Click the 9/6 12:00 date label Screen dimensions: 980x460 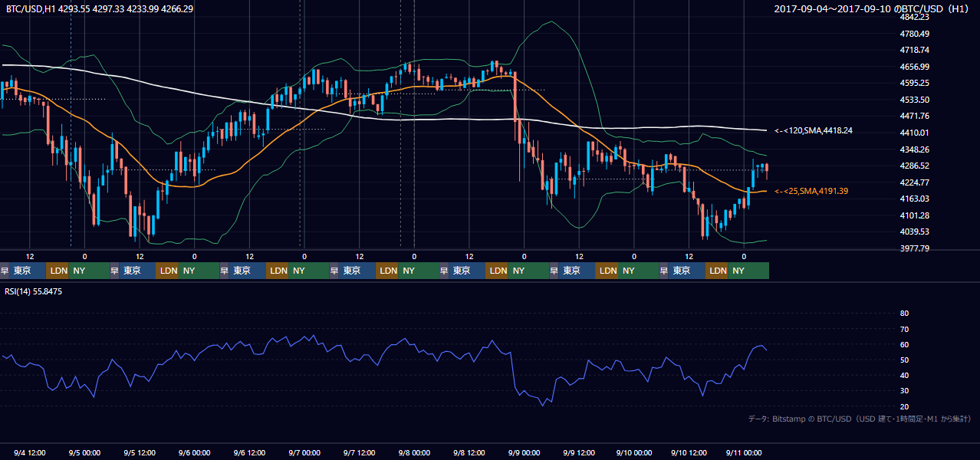tap(250, 452)
